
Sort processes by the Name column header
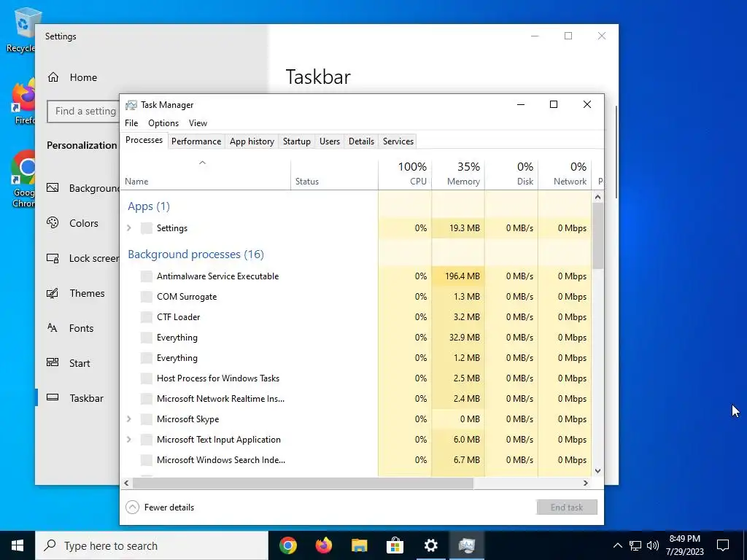pyautogui.click(x=205, y=174)
